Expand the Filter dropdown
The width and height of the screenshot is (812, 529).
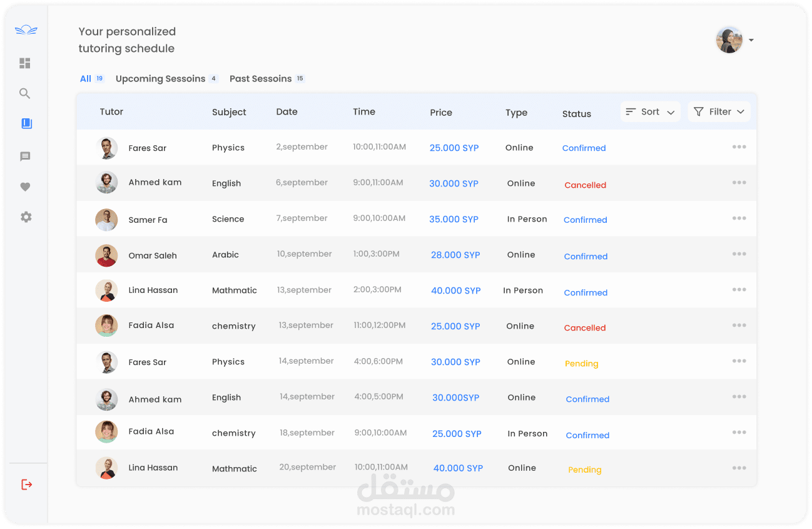pyautogui.click(x=719, y=112)
